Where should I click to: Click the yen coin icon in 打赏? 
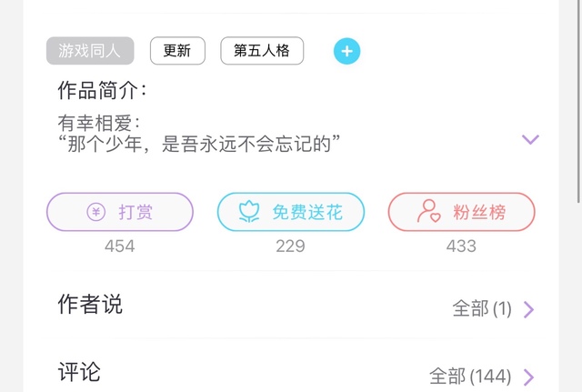(x=96, y=212)
